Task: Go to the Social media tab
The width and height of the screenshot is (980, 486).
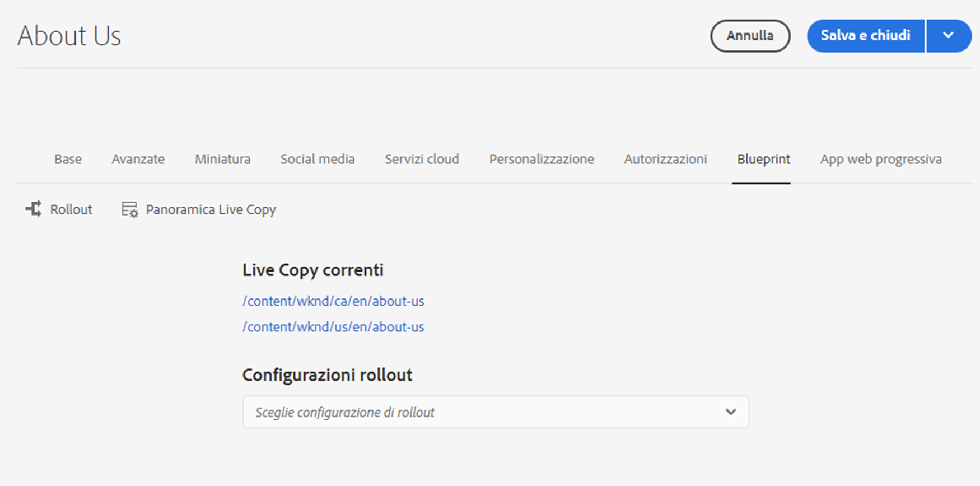Action: click(318, 160)
